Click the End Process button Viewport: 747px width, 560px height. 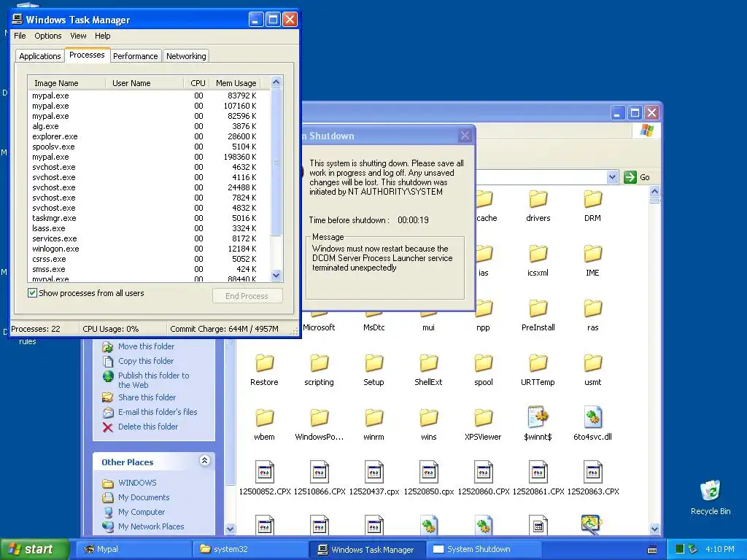coord(247,296)
